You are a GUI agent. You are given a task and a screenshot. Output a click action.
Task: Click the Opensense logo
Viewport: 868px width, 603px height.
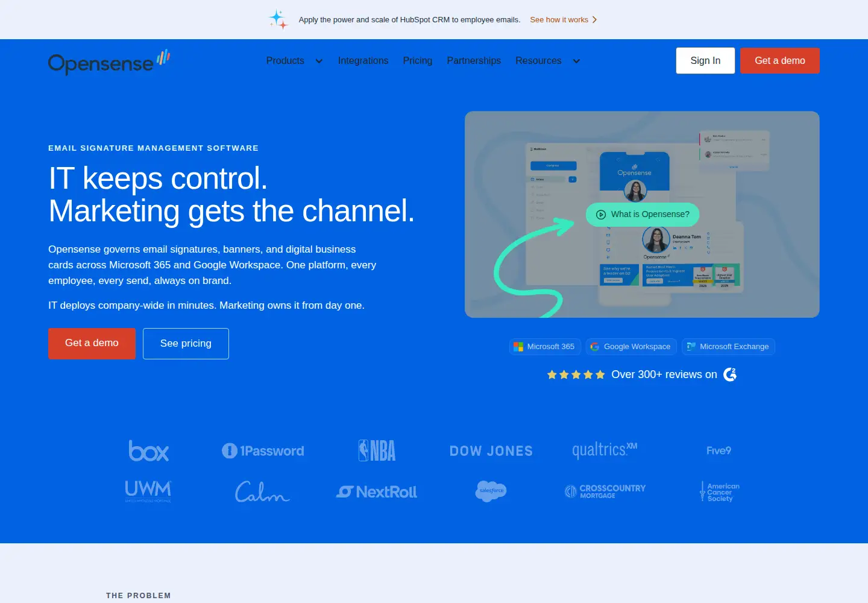point(109,62)
